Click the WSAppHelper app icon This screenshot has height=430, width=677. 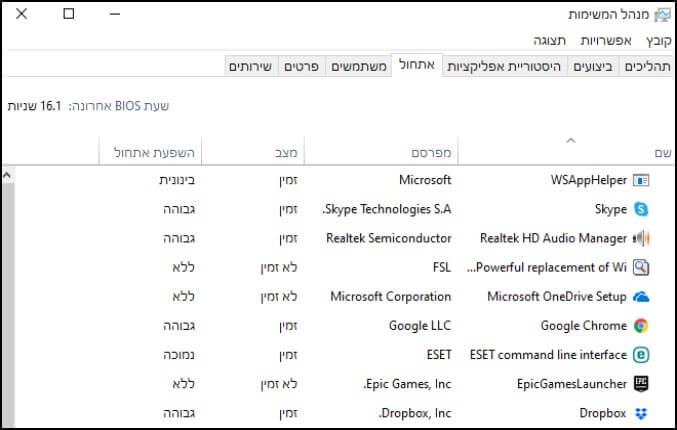[641, 180]
